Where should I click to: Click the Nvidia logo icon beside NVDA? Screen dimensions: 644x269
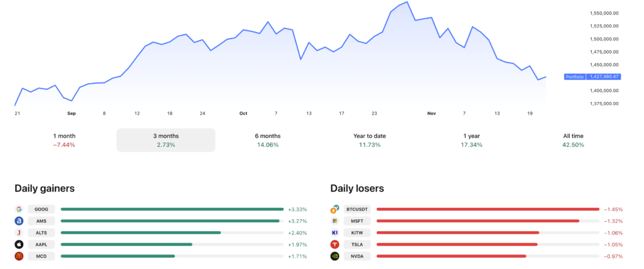[x=335, y=256]
